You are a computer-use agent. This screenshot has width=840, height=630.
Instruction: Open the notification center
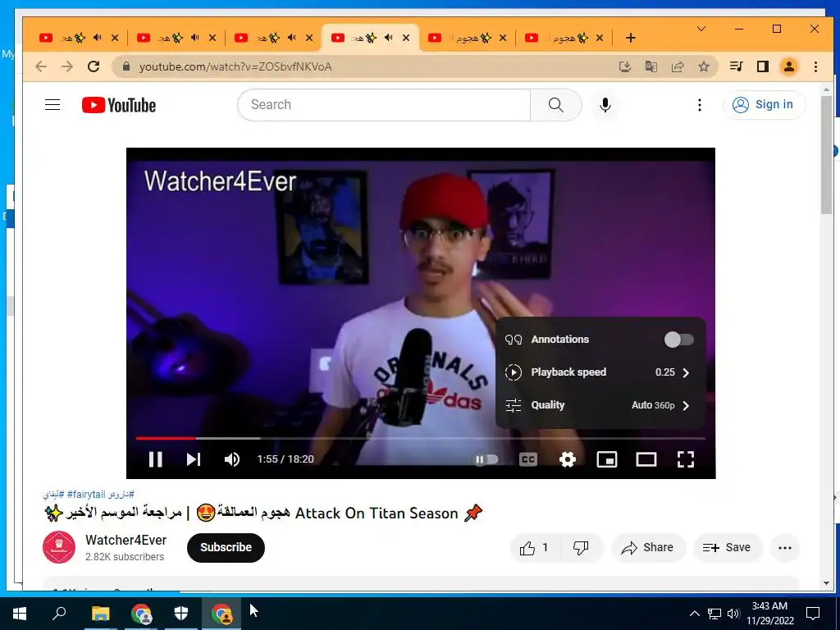tap(813, 614)
